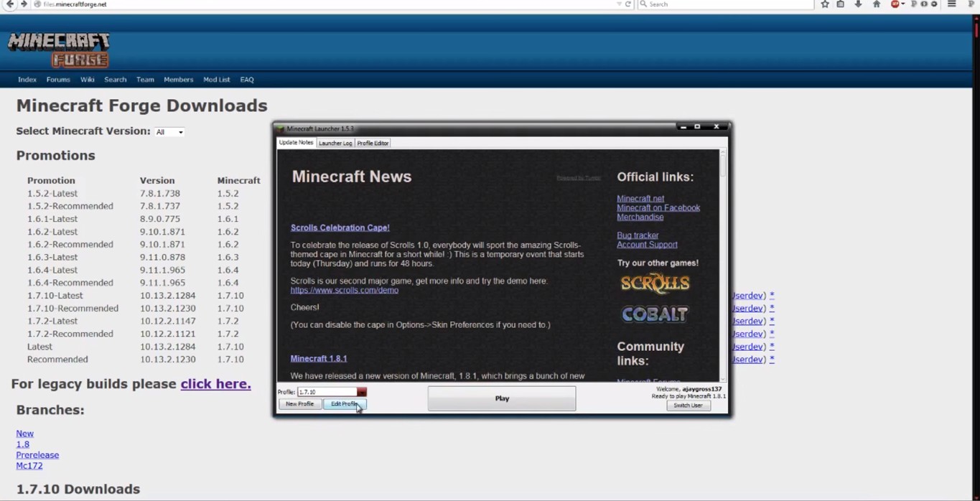Reload the page with the refresh icon

[x=628, y=4]
